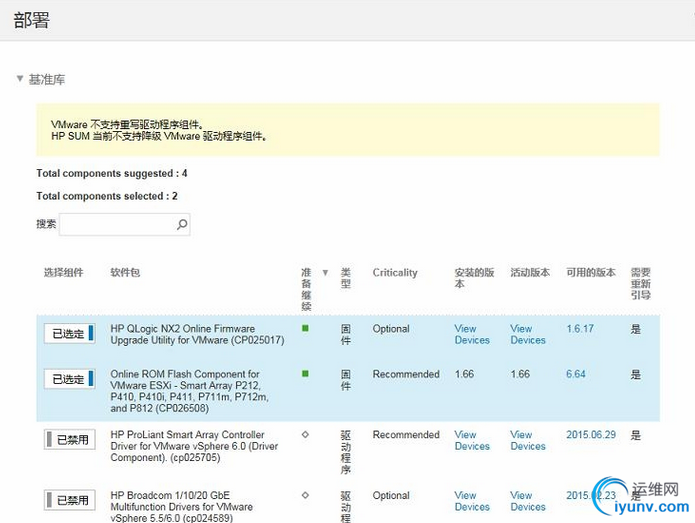Viewport: 695px width, 523px height.
Task: Click the 可用的版本 column header
Action: (x=591, y=273)
